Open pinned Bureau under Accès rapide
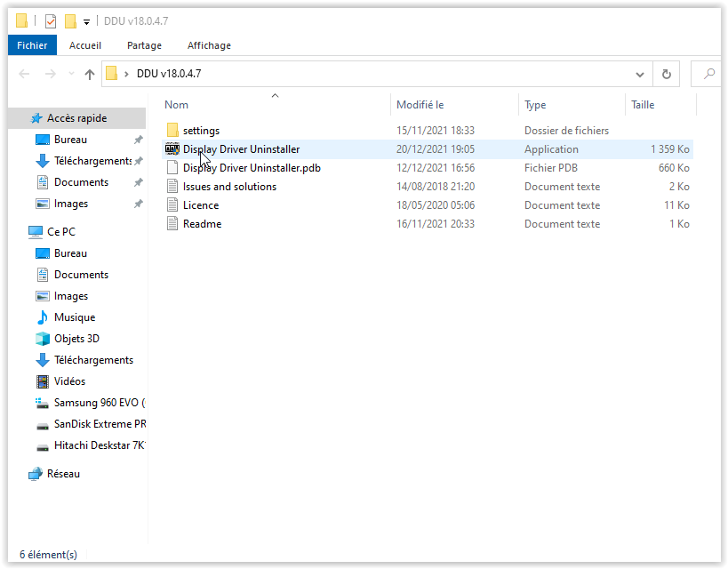Viewport: 728px width, 569px height. [70, 140]
